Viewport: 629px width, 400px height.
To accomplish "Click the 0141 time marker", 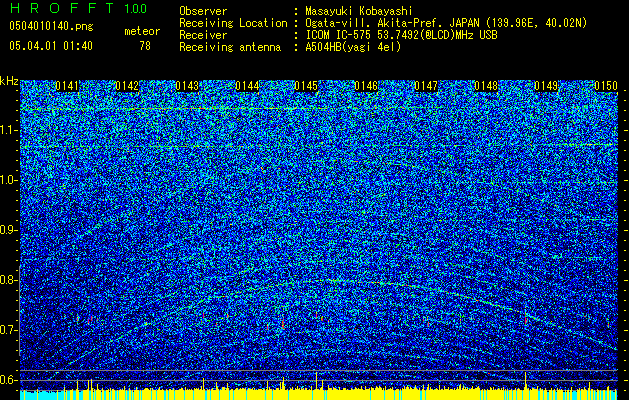I will pyautogui.click(x=67, y=86).
